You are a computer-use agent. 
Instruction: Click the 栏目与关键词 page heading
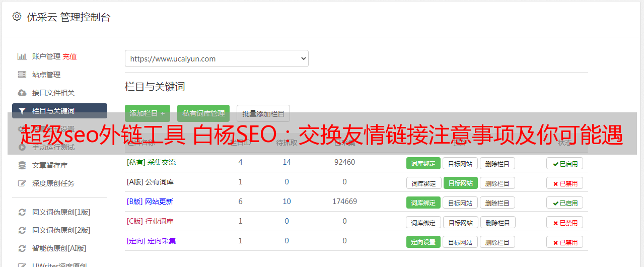(x=155, y=87)
